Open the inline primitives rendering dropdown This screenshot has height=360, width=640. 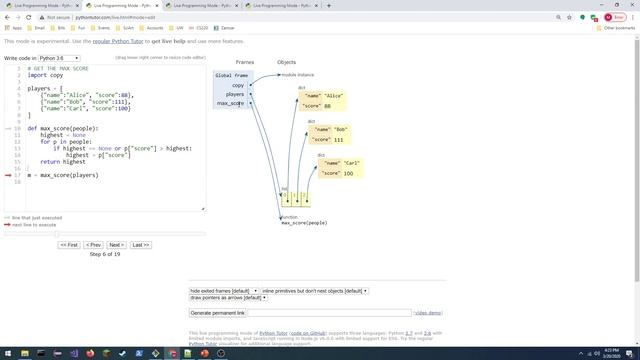(x=315, y=291)
